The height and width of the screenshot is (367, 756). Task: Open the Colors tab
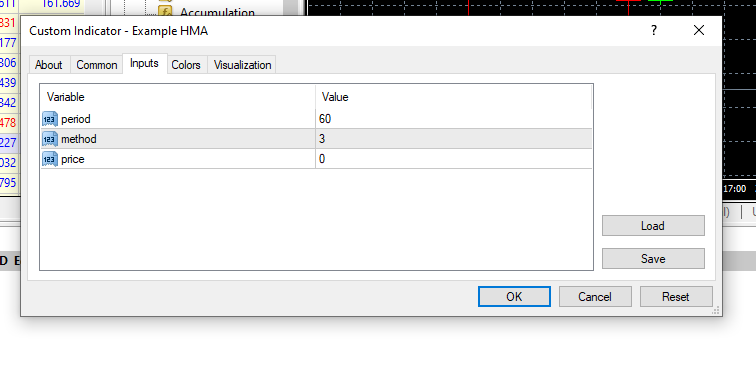186,65
